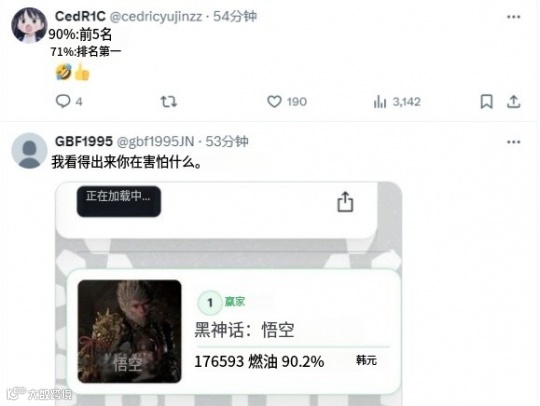
Task: Open @gbf1995JN handle link
Action: click(156, 142)
